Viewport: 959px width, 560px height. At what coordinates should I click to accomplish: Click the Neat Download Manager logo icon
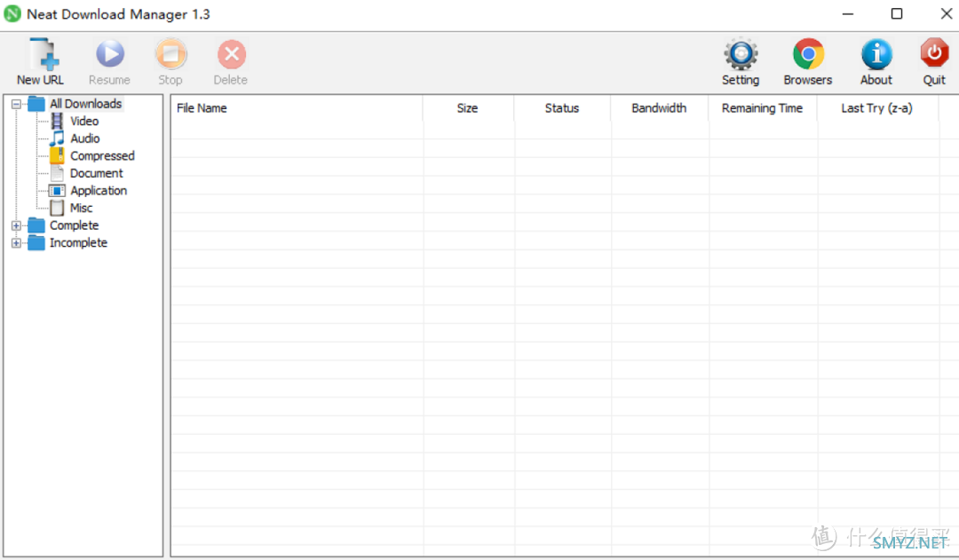pos(12,14)
